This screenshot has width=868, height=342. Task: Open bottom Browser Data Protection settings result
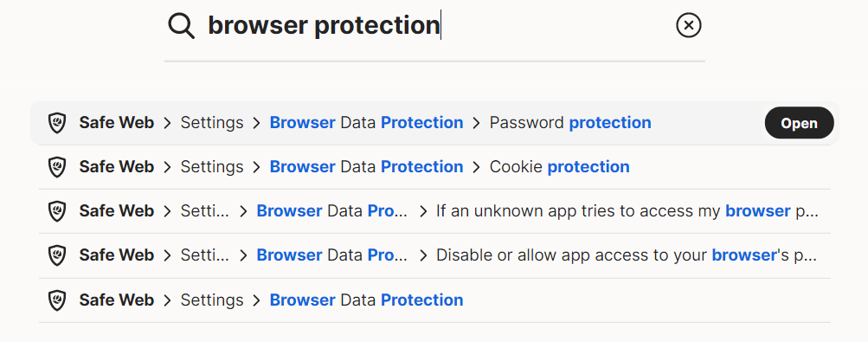(x=434, y=300)
